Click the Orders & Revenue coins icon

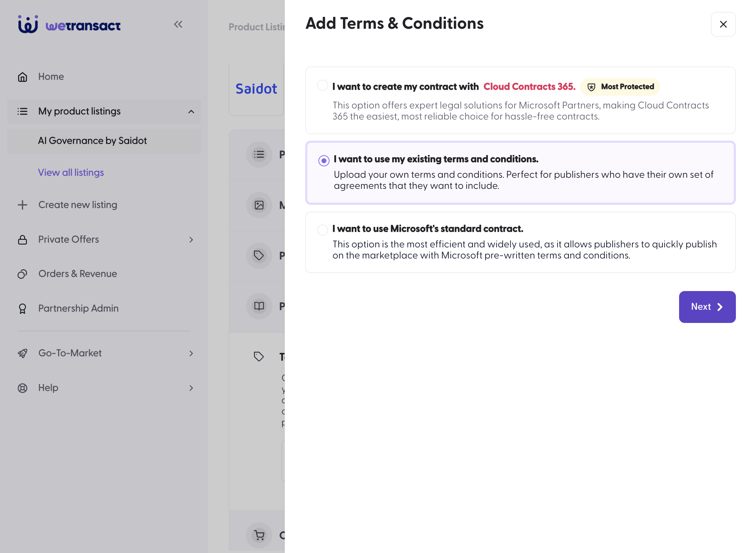[x=23, y=274]
